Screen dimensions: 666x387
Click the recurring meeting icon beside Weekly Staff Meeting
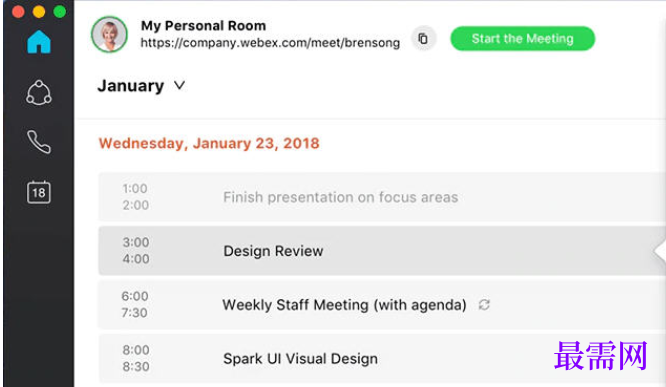coord(484,305)
